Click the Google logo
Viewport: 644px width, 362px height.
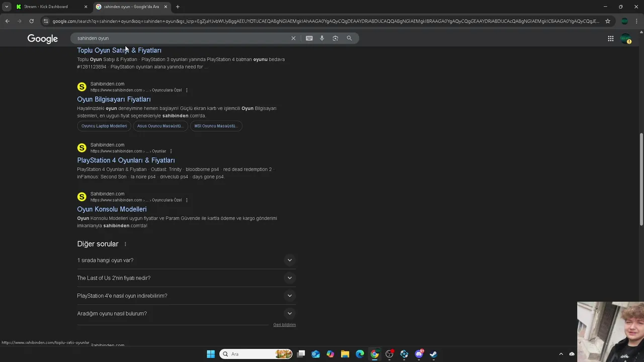[43, 39]
